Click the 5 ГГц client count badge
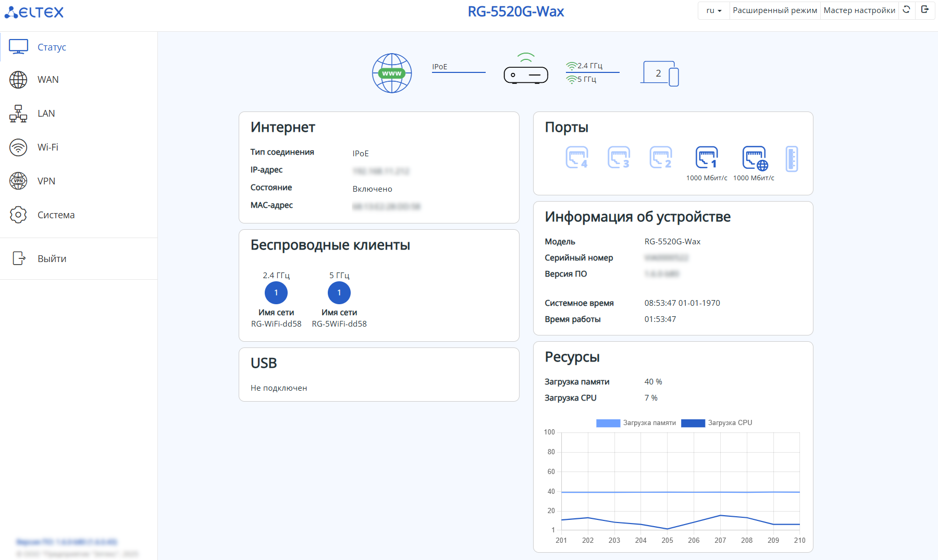This screenshot has width=938, height=560. 339,293
